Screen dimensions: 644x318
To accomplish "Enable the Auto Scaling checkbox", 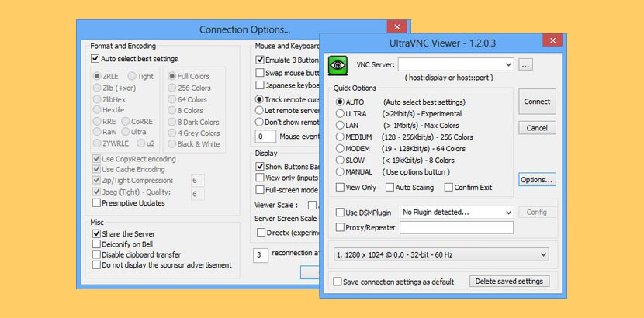I will pos(390,187).
